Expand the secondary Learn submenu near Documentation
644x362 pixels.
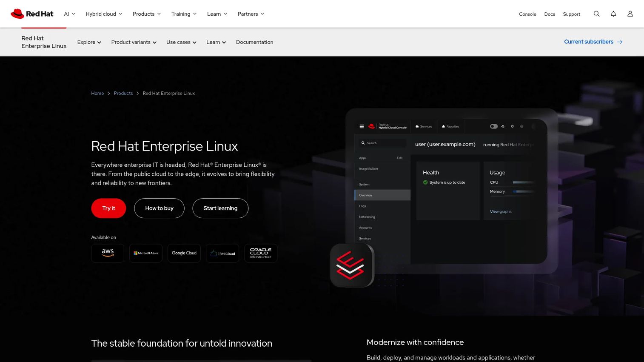(x=216, y=42)
